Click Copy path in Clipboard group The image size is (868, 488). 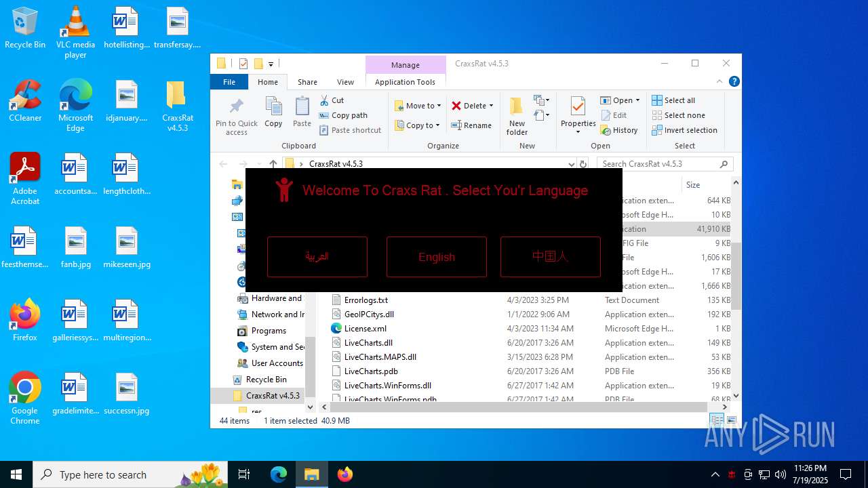click(x=343, y=115)
